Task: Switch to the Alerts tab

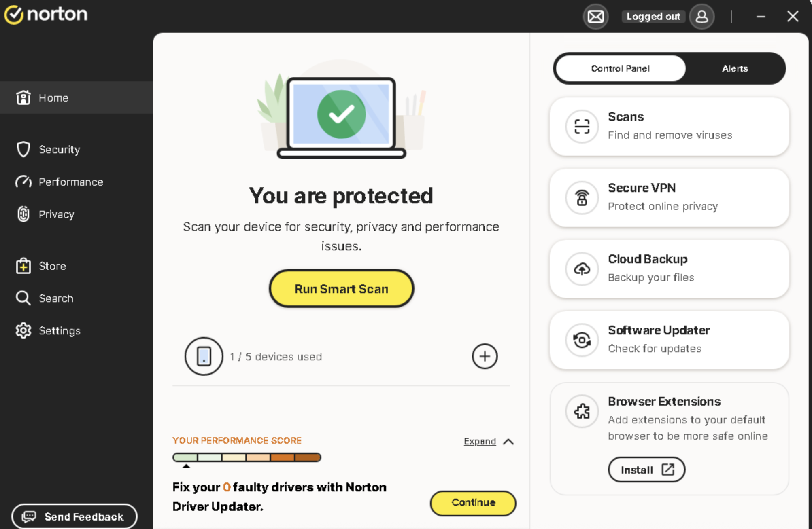Action: coord(735,68)
